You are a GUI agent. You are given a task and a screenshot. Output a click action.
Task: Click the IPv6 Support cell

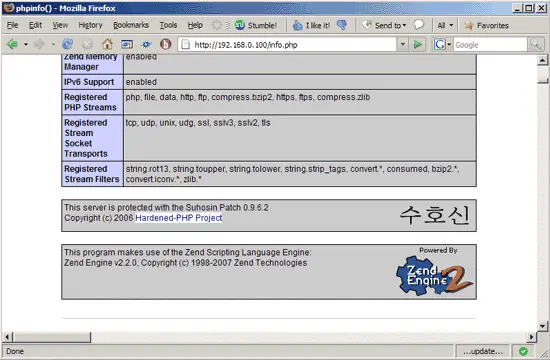pos(92,82)
